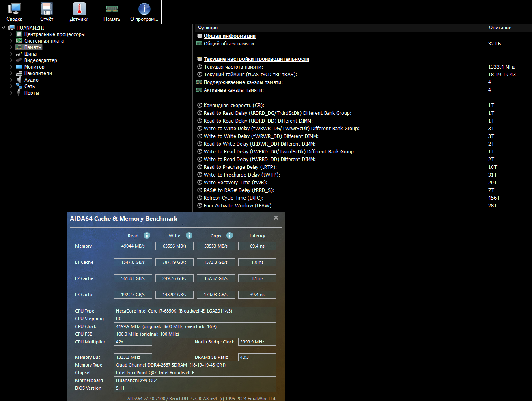Expand the Видеоадаптер tree node

point(11,60)
